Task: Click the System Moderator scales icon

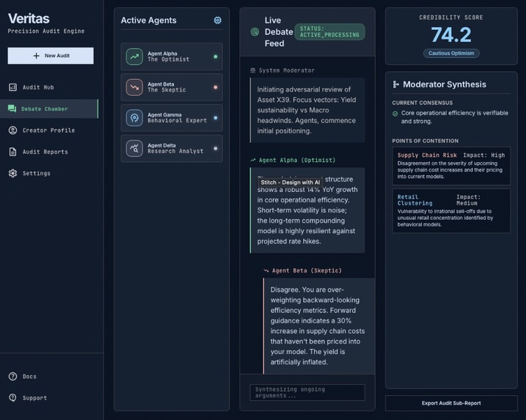Action: pos(253,70)
